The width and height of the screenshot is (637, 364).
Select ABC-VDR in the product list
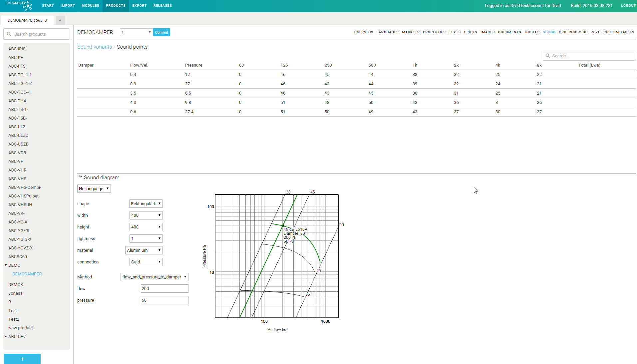tap(17, 153)
